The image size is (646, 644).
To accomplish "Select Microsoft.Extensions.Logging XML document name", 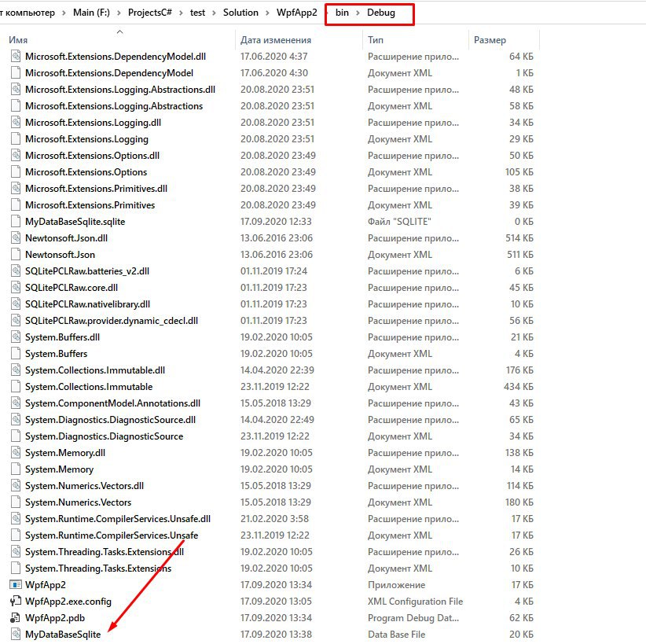I will tap(86, 139).
